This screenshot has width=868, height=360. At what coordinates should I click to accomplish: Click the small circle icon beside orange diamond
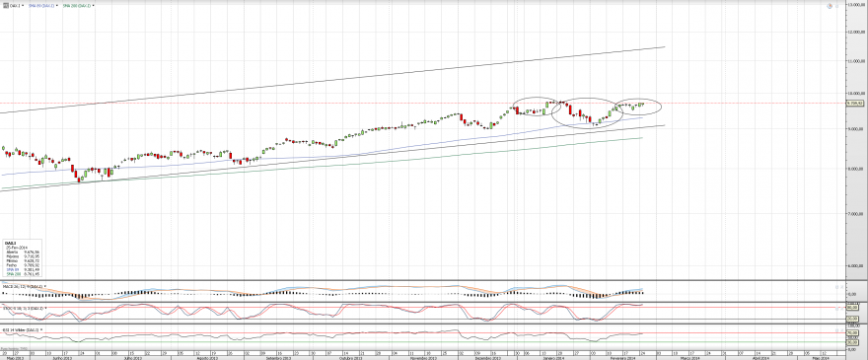[x=837, y=6]
